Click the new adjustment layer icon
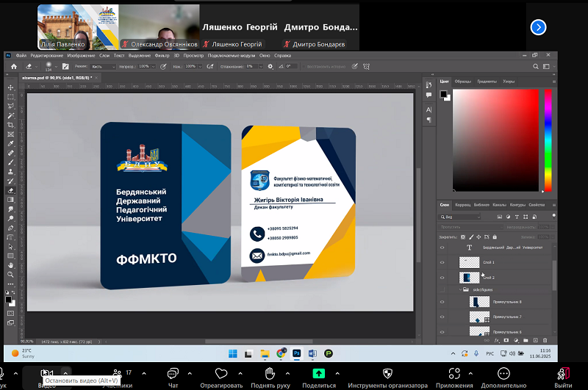The height and width of the screenshot is (390, 588). (x=516, y=340)
